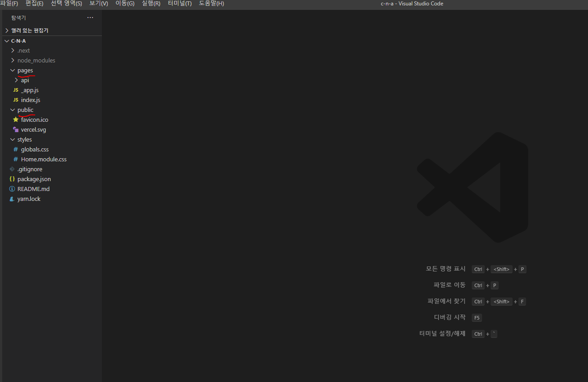Click the star icon of favicon.ico
The width and height of the screenshot is (588, 382).
pyautogui.click(x=16, y=120)
